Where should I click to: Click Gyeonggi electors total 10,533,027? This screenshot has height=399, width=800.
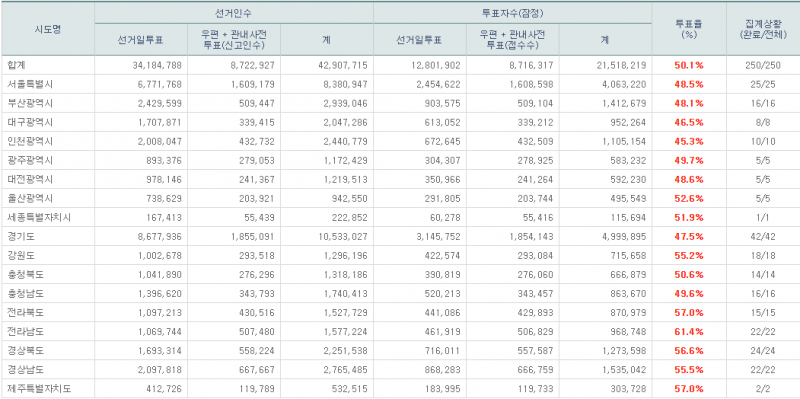(x=342, y=237)
